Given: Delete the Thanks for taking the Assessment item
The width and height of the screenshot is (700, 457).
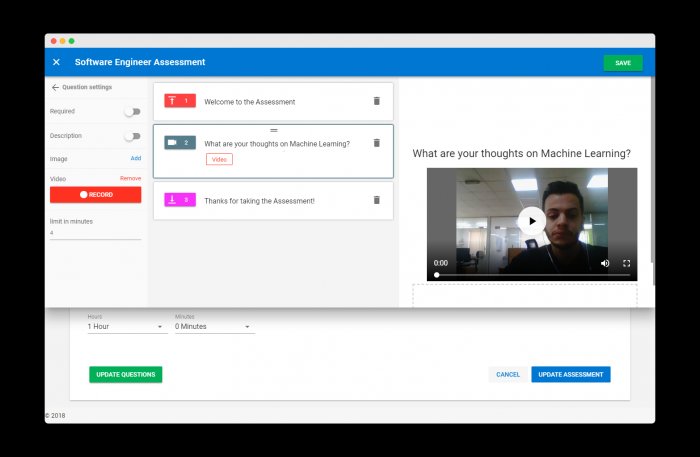Looking at the screenshot, I should click(377, 200).
